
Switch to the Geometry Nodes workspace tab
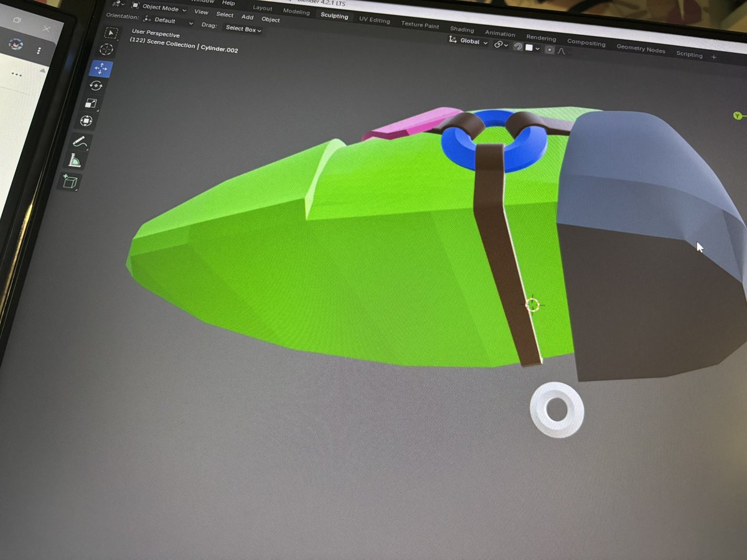point(641,49)
